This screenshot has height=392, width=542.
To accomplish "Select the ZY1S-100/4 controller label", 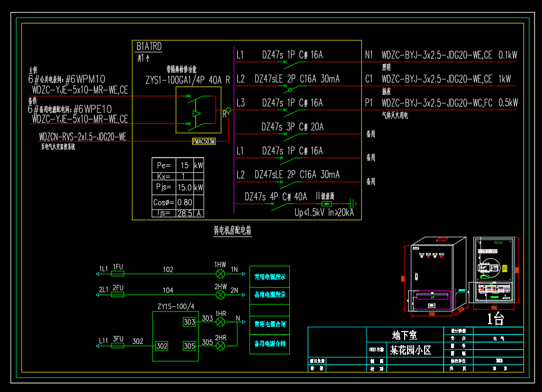I will (x=176, y=306).
